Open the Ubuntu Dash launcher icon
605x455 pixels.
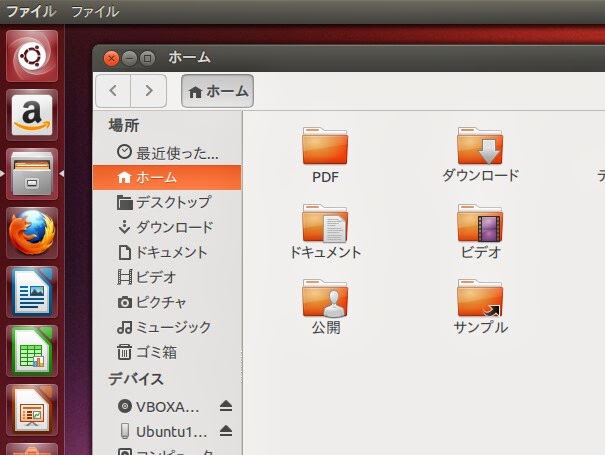tap(32, 56)
